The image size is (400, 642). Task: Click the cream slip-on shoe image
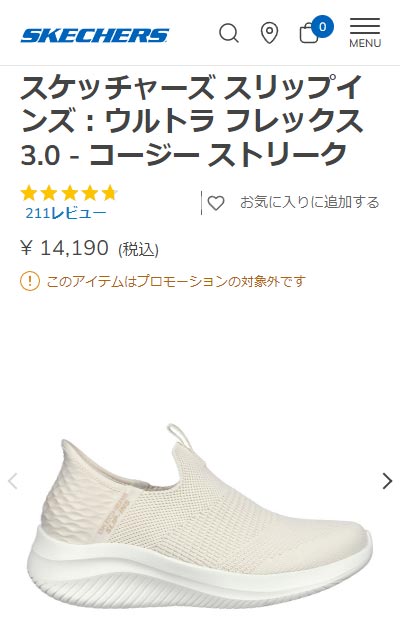[x=200, y=518]
